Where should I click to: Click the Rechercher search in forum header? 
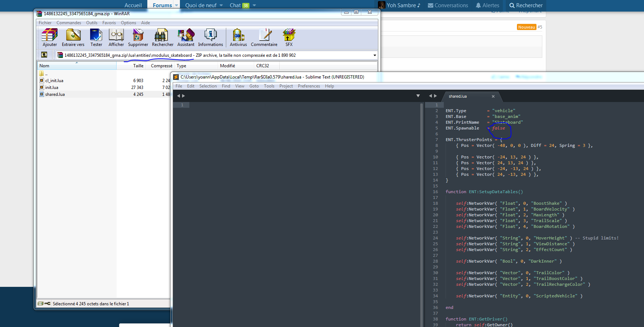coord(526,5)
